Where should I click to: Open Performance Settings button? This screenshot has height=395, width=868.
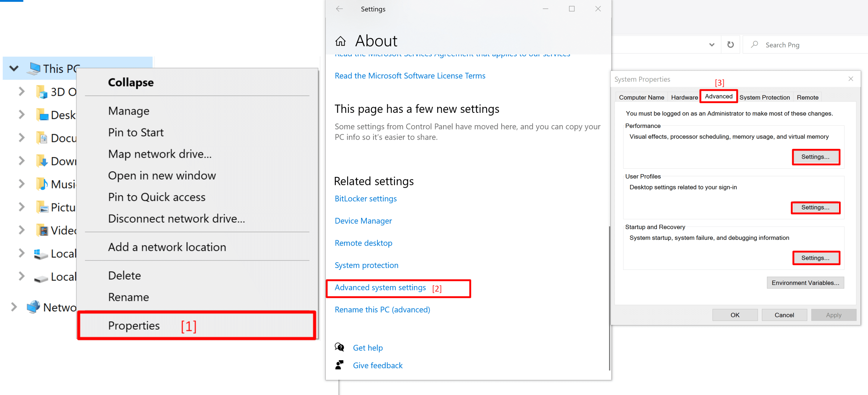(815, 157)
